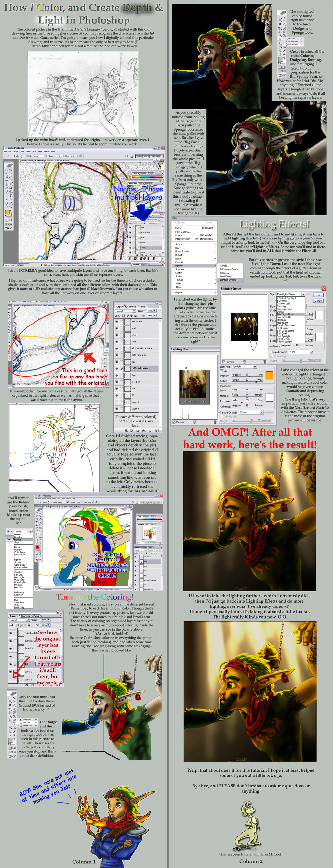The width and height of the screenshot is (333, 868).
Task: Hide the scarf layer in large Layers panel
Action: tap(117, 328)
